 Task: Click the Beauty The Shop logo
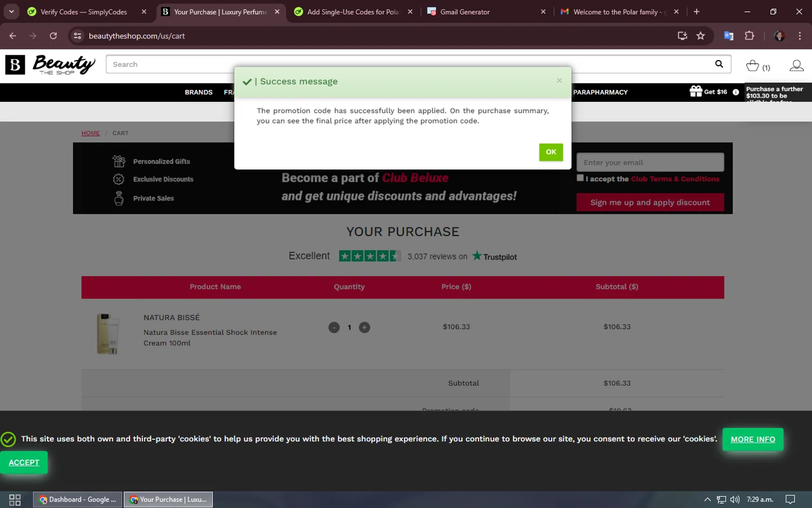click(x=50, y=65)
